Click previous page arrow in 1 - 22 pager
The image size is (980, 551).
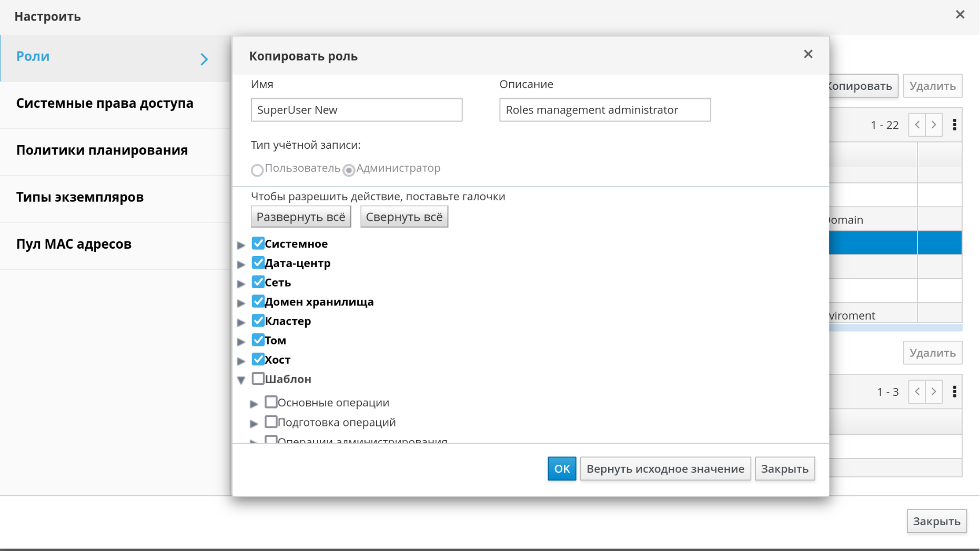[917, 125]
